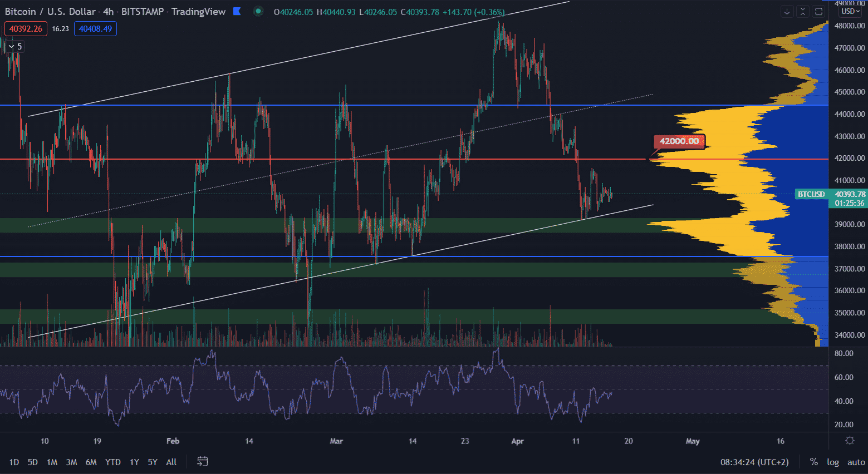Expand the collapsed indicators legend showing 5
The width and height of the screenshot is (868, 474).
(16, 47)
